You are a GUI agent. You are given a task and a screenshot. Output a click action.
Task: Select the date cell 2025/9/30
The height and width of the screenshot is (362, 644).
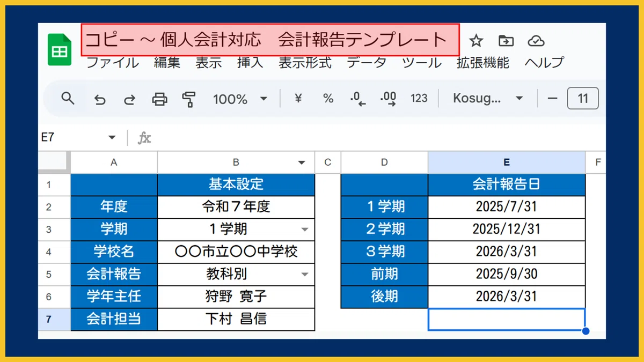(x=507, y=275)
